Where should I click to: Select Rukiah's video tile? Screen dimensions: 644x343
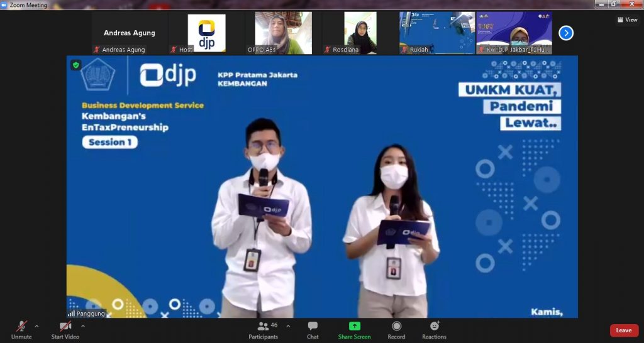(x=437, y=33)
